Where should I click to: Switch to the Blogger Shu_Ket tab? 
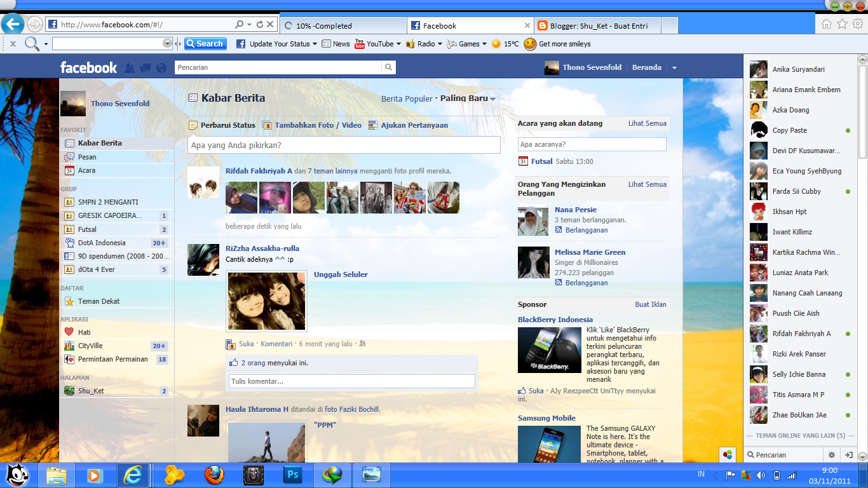click(x=599, y=26)
